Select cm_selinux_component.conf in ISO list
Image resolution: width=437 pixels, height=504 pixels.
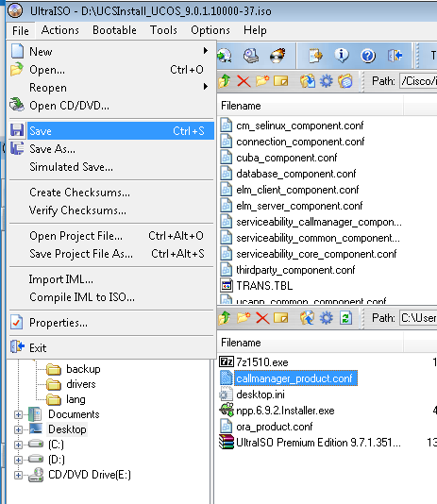299,126
